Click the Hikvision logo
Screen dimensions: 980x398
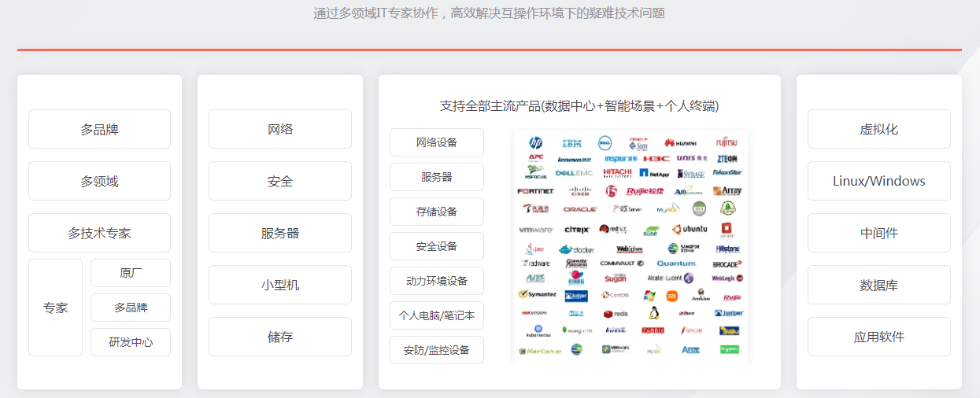[x=534, y=312]
